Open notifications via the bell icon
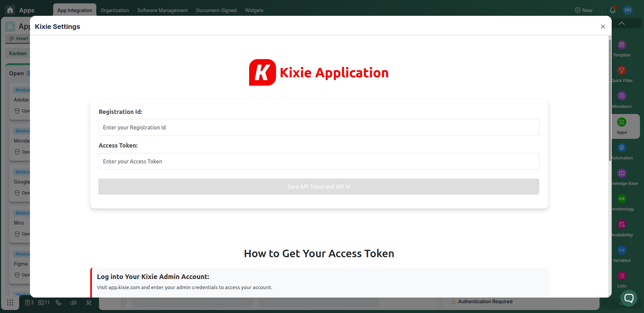644x313 pixels. tap(612, 10)
